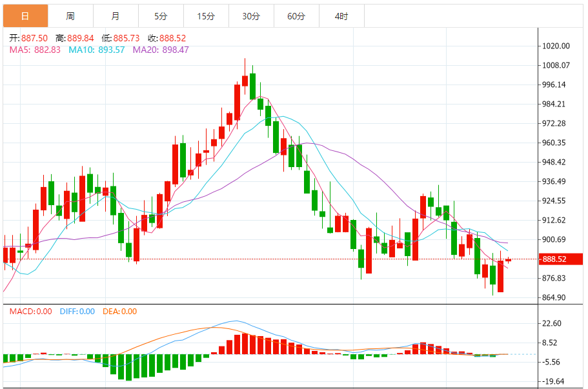Open the 60分 interval tab

pyautogui.click(x=296, y=15)
